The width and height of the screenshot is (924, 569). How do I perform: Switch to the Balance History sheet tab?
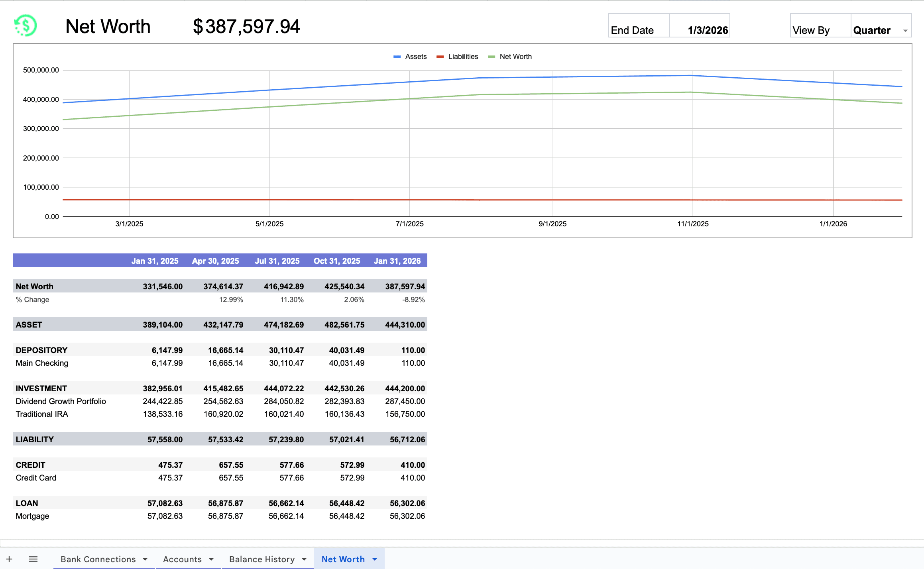263,559
